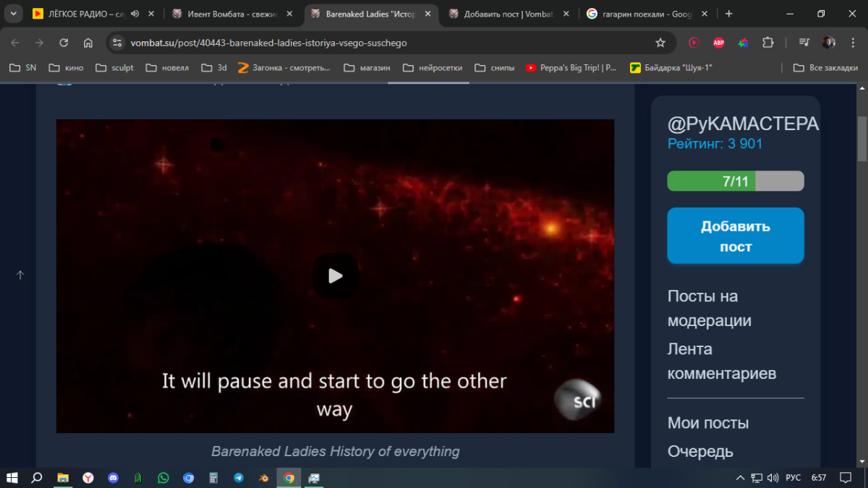Open the AdBlock Plus extension
The width and height of the screenshot is (868, 488).
tap(719, 43)
